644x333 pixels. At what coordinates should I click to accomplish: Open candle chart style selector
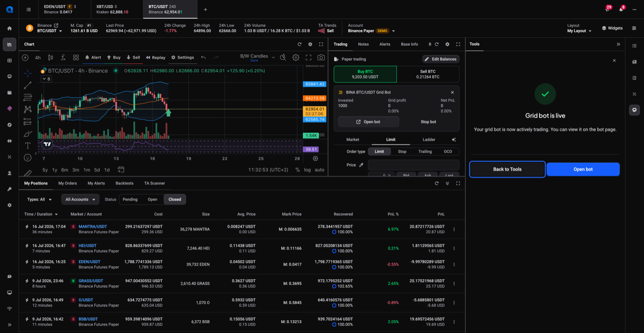pos(51,57)
